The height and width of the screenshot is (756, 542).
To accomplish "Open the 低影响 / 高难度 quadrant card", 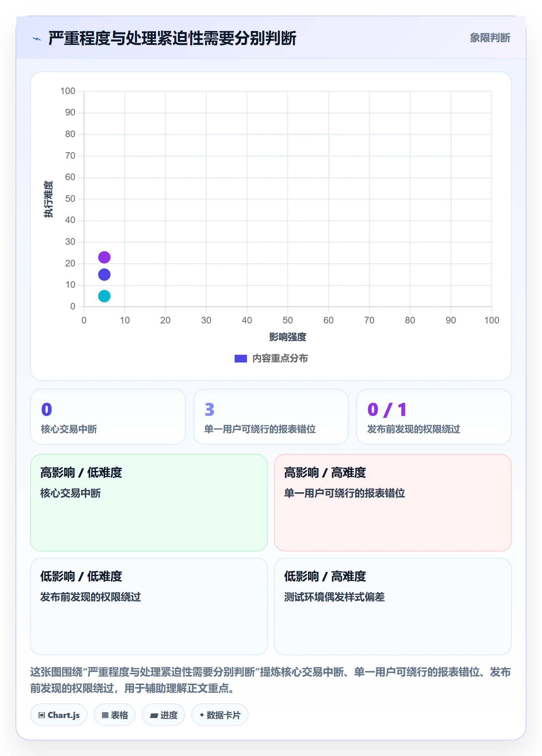I will point(393,607).
